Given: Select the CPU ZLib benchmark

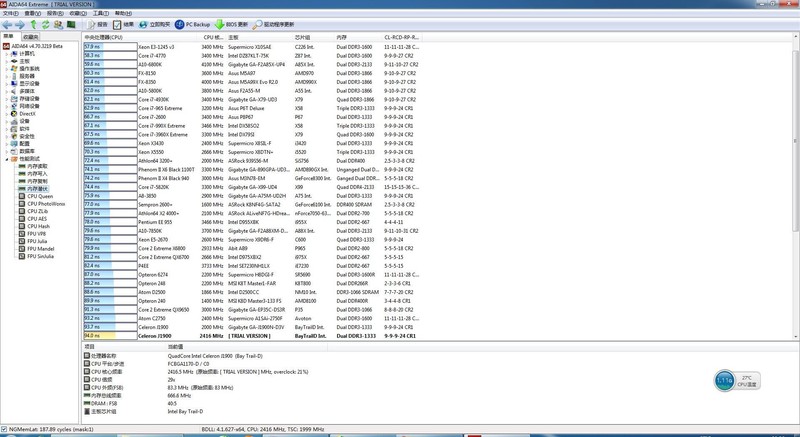Looking at the screenshot, I should (x=33, y=211).
